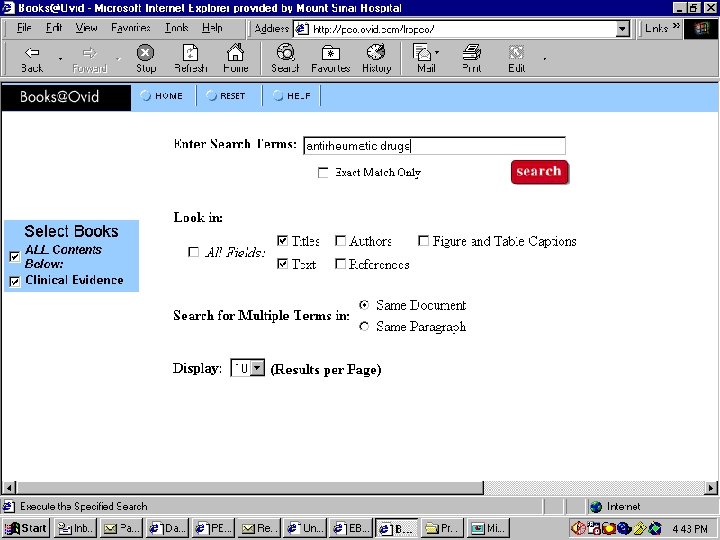Check the References checkbox
The height and width of the screenshot is (540, 720).
coord(340,264)
